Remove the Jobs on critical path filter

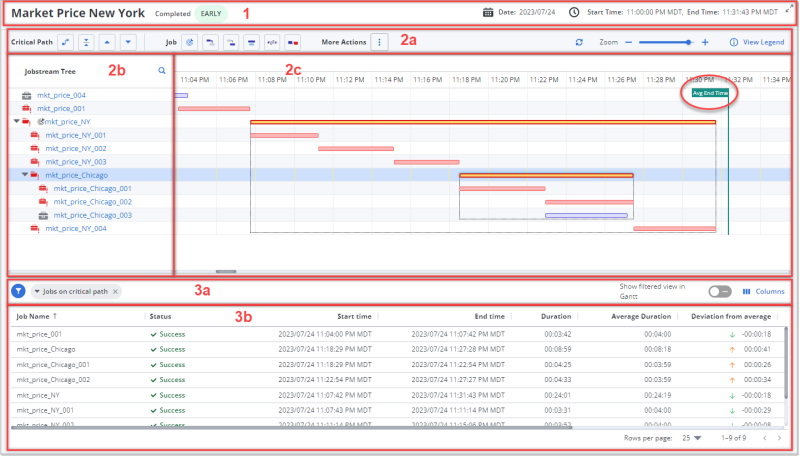pyautogui.click(x=115, y=291)
